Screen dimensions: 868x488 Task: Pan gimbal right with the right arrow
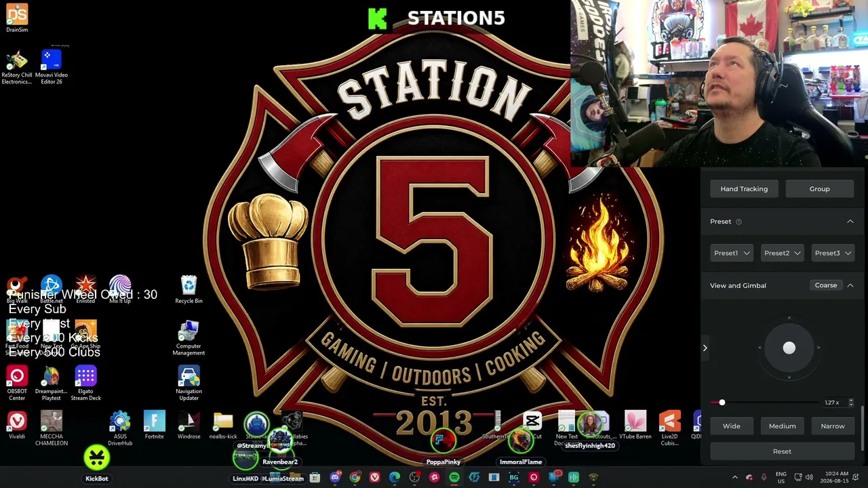pos(818,348)
